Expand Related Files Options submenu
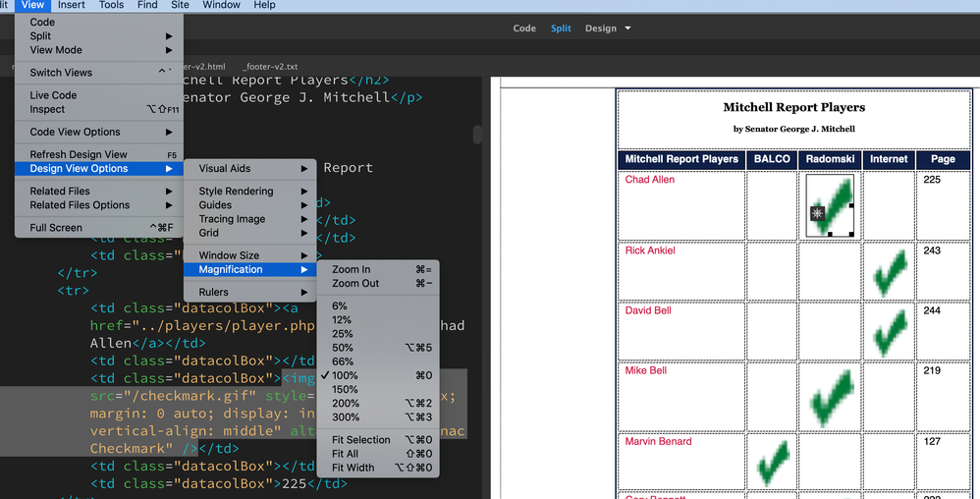The width and height of the screenshot is (980, 499). (99, 204)
